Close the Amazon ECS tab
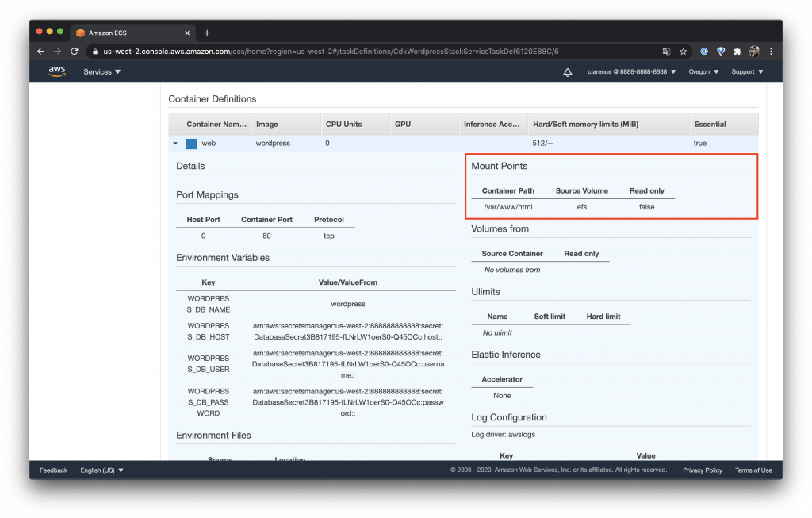This screenshot has height=518, width=812. pos(187,33)
